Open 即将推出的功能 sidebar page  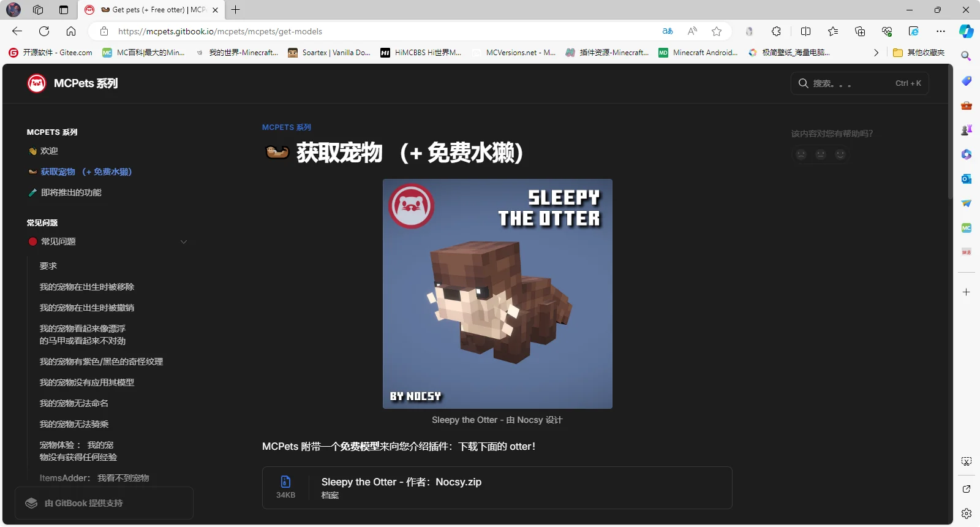click(x=71, y=193)
